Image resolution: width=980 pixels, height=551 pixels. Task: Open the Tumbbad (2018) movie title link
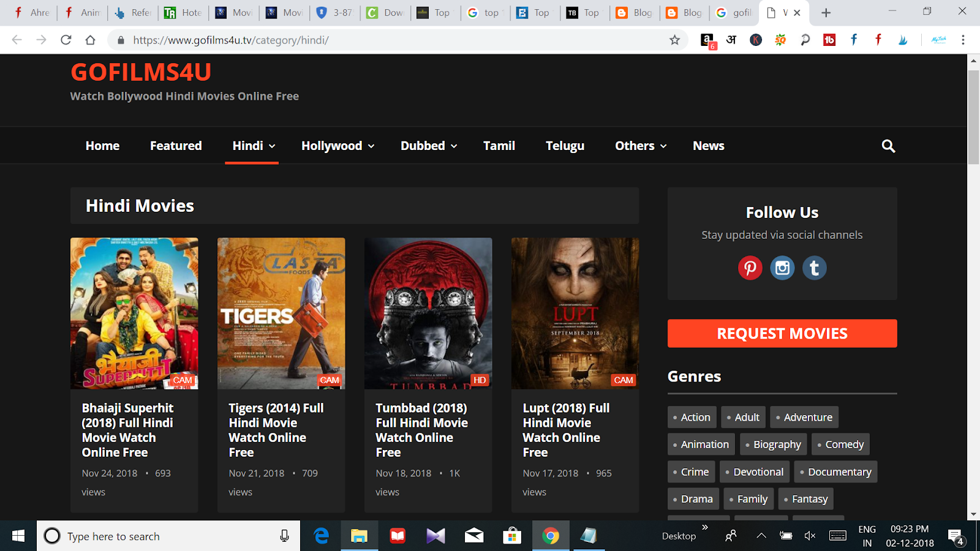pyautogui.click(x=421, y=430)
